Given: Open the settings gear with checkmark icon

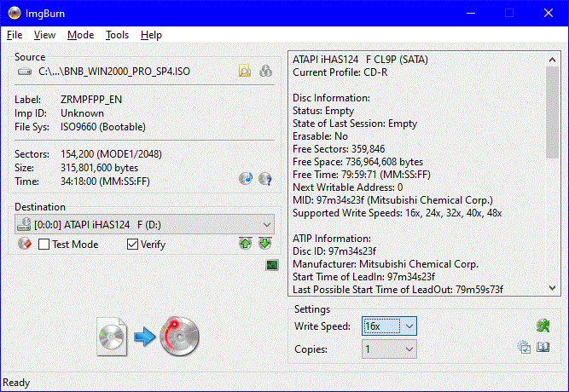Looking at the screenshot, I should click(524, 347).
